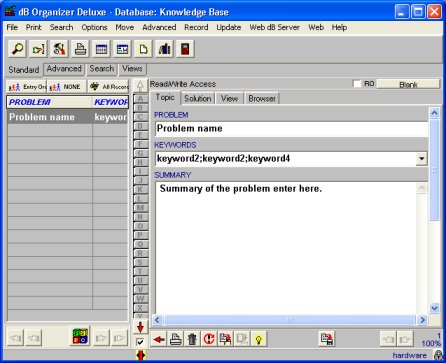The height and width of the screenshot is (363, 446).
Task: Click the right panel scroll up arrow
Action: (434, 114)
